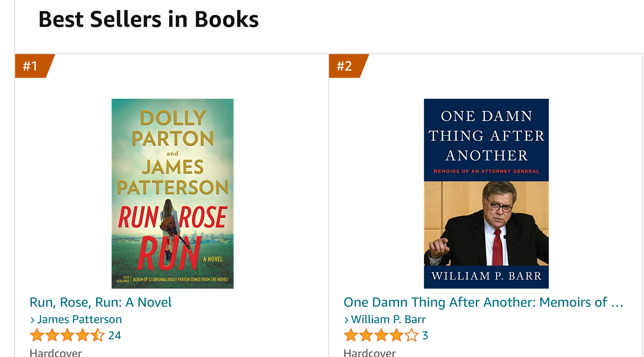Image resolution: width=644 pixels, height=357 pixels.
Task: Open the One Damn Thing After Another cover
Action: coord(486,193)
